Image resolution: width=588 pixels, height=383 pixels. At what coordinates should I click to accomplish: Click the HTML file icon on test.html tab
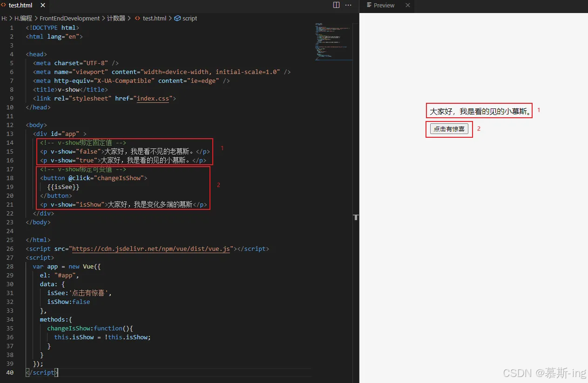pos(4,5)
